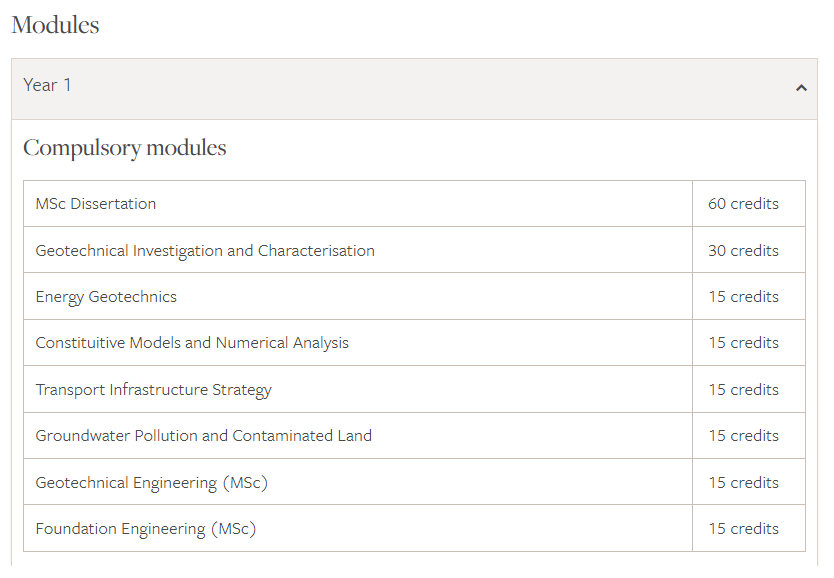Select Geotechnical Engineering (MSc) module
Image resolution: width=834 pixels, height=578 pixels.
[151, 483]
